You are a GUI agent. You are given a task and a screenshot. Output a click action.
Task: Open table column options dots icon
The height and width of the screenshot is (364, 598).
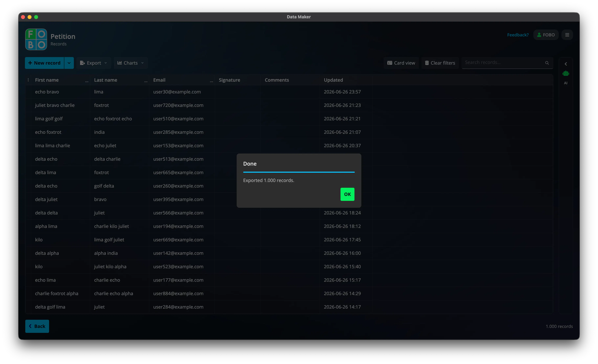coord(28,80)
